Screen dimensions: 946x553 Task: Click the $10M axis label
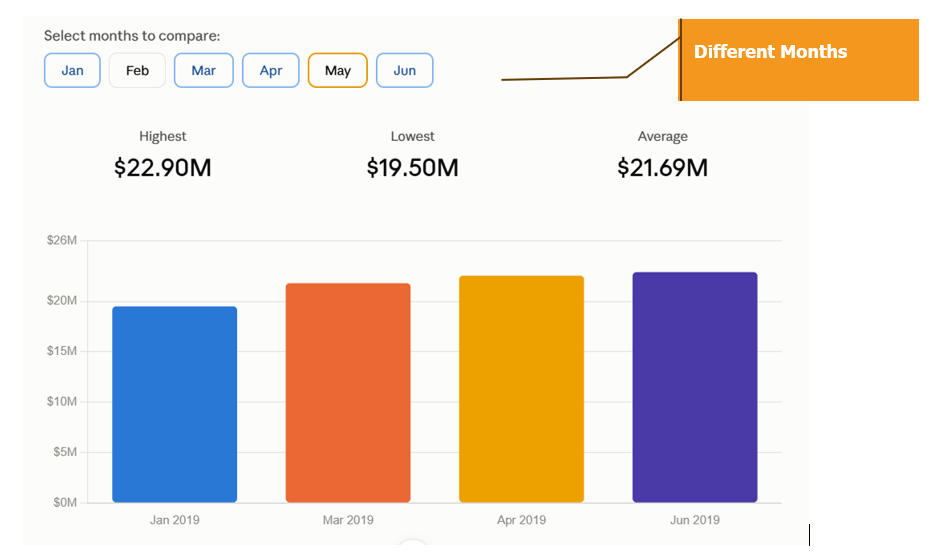coord(62,402)
